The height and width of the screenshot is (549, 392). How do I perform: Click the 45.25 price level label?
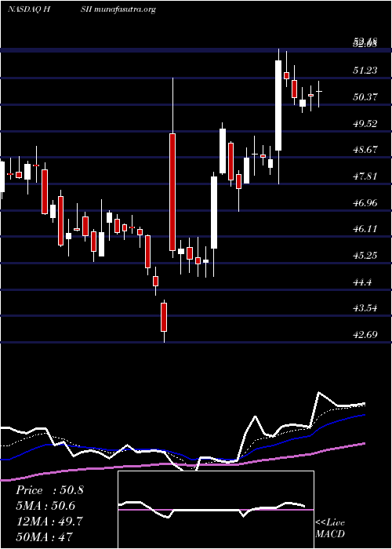(365, 255)
